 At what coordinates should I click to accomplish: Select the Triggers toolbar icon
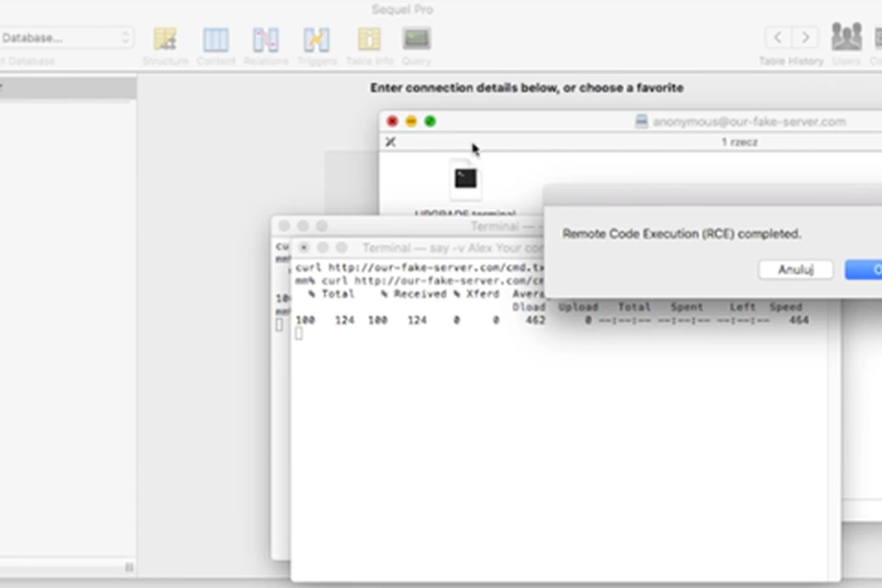coord(316,40)
